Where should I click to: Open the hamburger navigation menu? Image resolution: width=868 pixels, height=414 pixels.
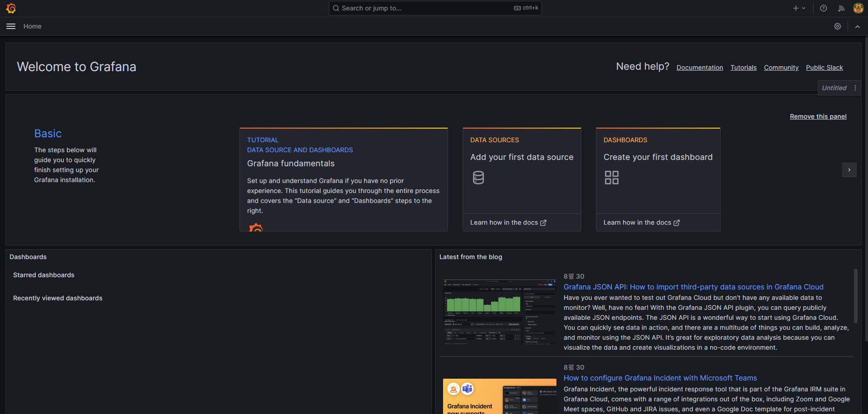click(x=11, y=26)
